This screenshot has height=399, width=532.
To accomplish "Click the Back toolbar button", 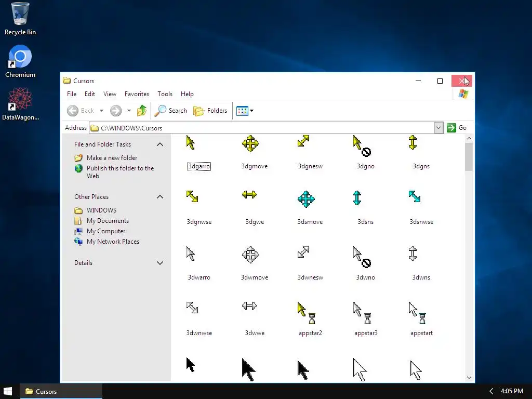I will [x=81, y=111].
